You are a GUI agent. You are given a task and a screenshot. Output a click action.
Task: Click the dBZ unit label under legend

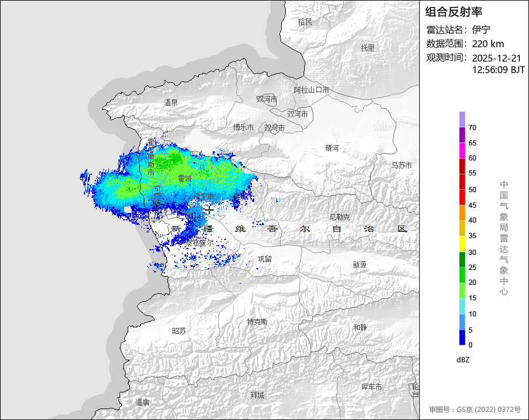click(463, 360)
